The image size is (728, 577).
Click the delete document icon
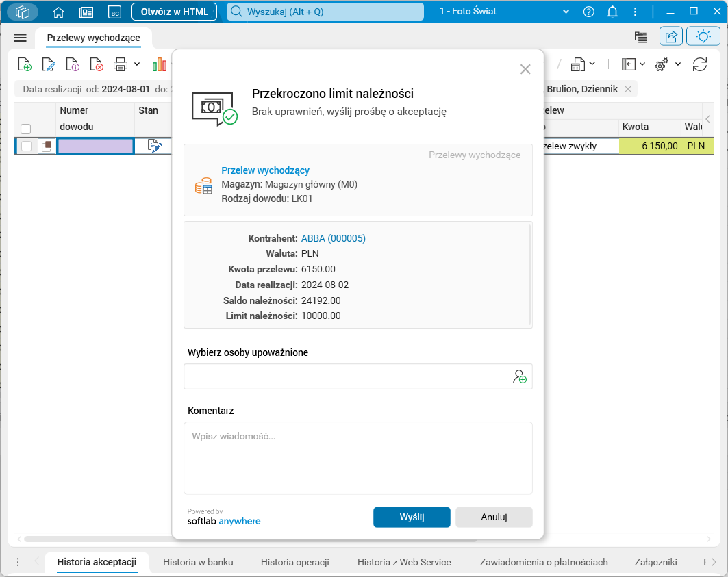click(x=97, y=64)
